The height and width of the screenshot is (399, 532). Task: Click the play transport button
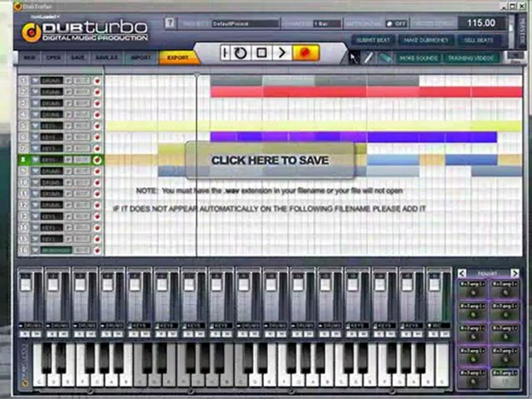coord(282,53)
